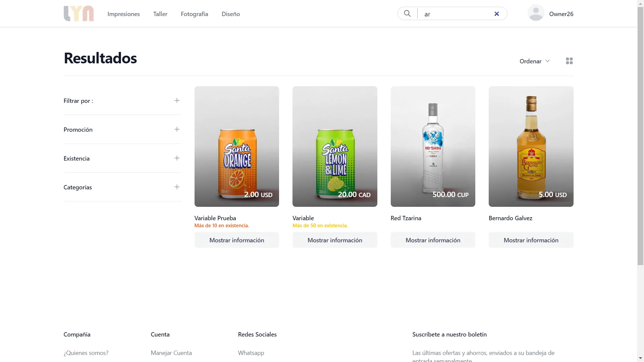Click the search magnifier icon
This screenshot has height=362, width=644.
point(407,14)
